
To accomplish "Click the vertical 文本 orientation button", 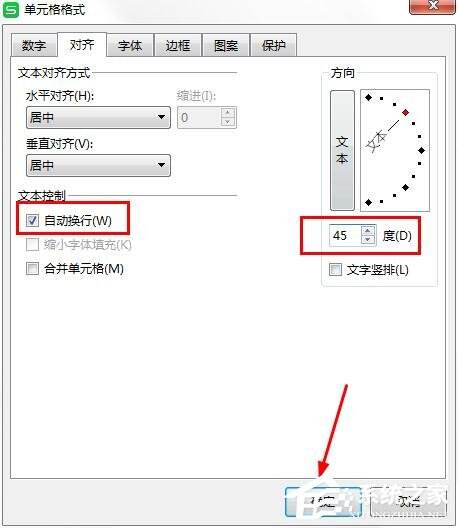I will (342, 150).
